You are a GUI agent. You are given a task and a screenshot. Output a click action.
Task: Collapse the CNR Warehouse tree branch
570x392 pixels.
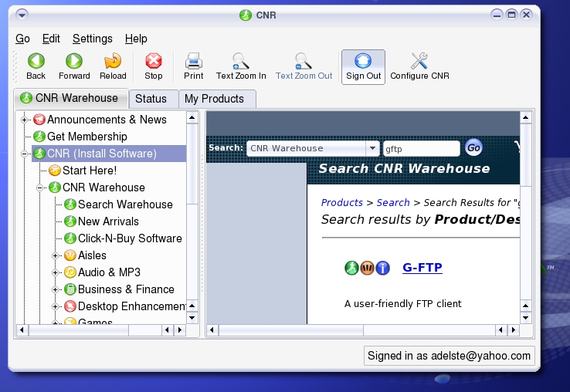coord(40,188)
